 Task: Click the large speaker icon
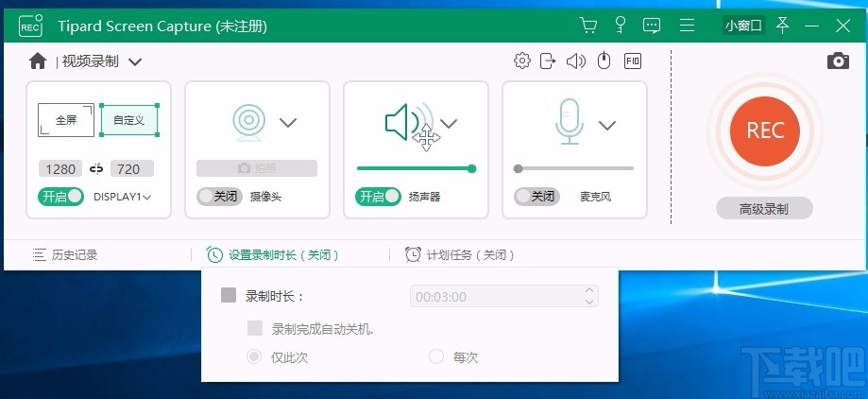(409, 122)
